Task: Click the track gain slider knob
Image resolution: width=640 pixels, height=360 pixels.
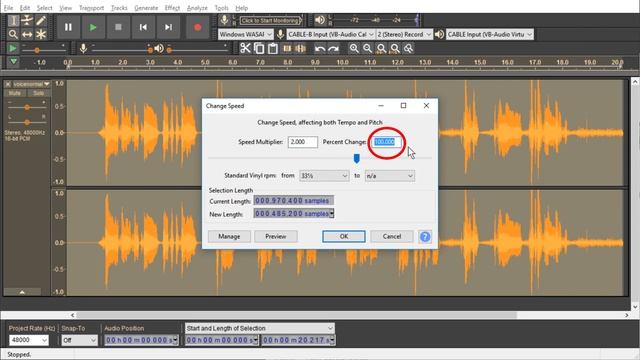Action: tap(27, 107)
